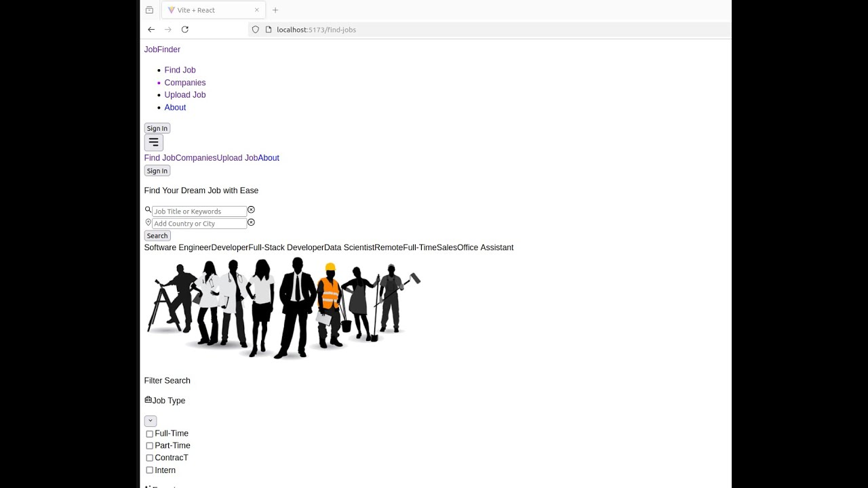Click Find Job in the inline nav row
This screenshot has height=488, width=868.
pos(159,158)
